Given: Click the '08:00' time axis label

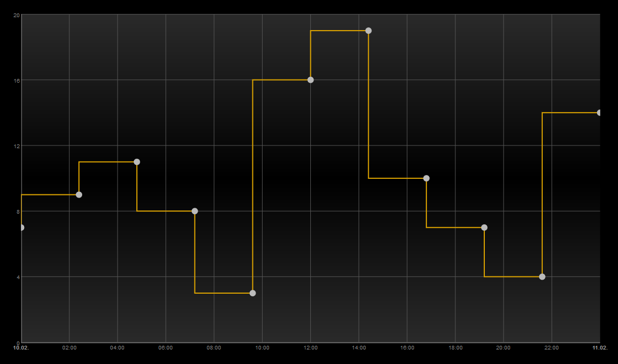Looking at the screenshot, I should point(214,348).
